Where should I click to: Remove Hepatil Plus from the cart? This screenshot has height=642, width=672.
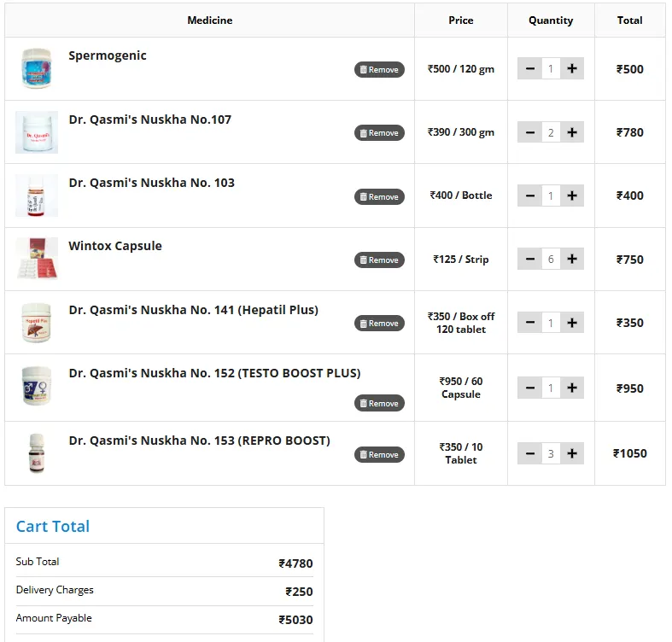pyautogui.click(x=379, y=324)
